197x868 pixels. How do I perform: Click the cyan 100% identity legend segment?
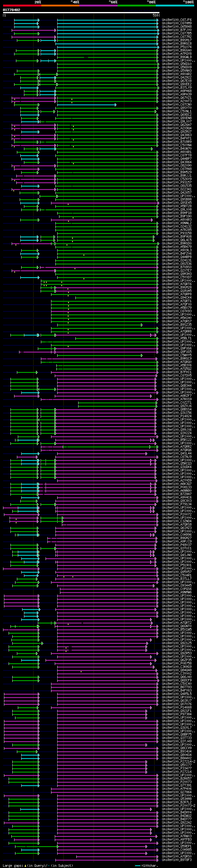[x=175, y=6]
